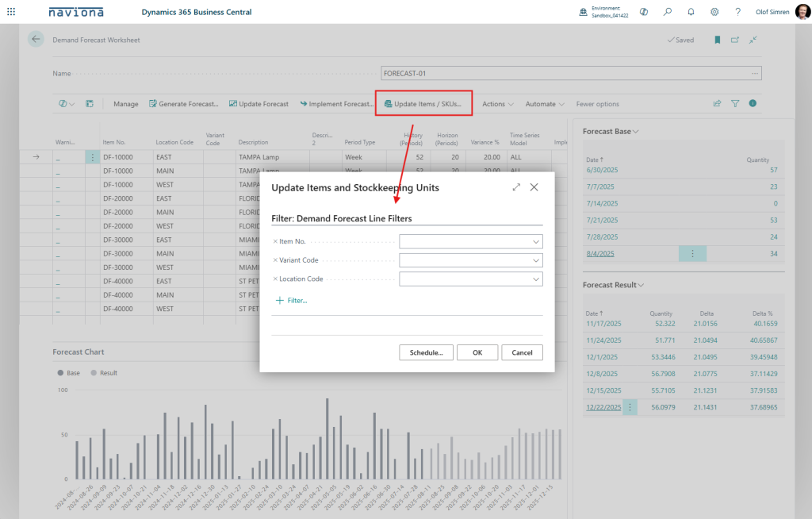Click the help question mark icon
This screenshot has height=519, width=812.
[x=738, y=12]
